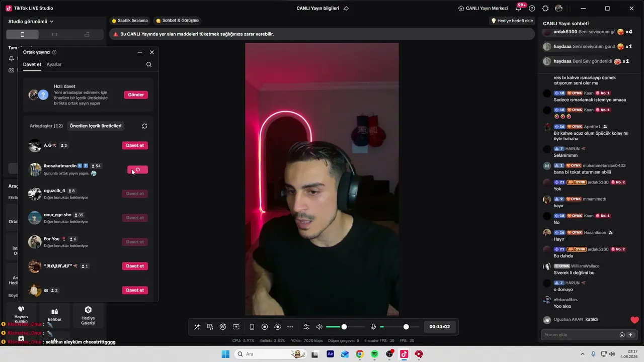Open the Rehber tool
The height and width of the screenshot is (362, 644).
coord(54,315)
